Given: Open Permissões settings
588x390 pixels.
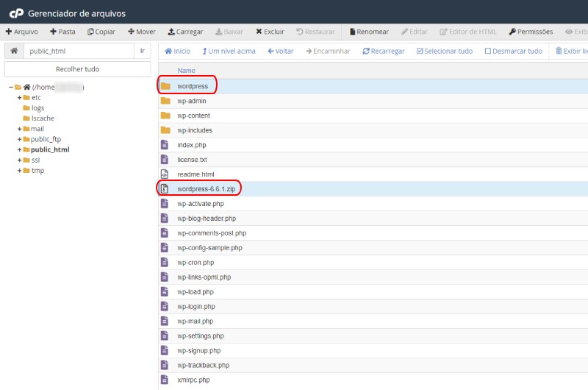Looking at the screenshot, I should [531, 32].
